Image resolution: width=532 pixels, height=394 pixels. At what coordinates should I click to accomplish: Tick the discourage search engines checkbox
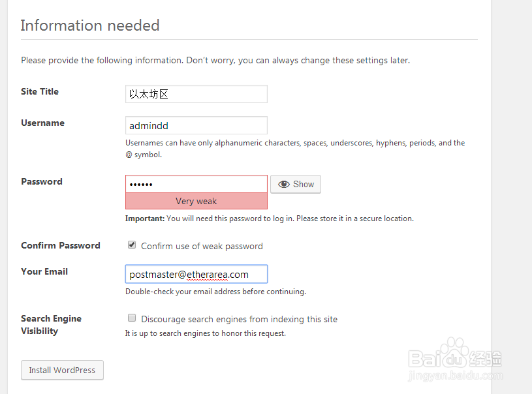132,318
